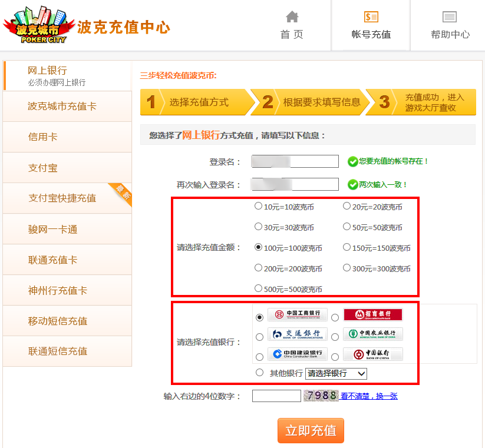Click the 4-digit captcha input box
This screenshot has height=448, width=485.
click(276, 396)
